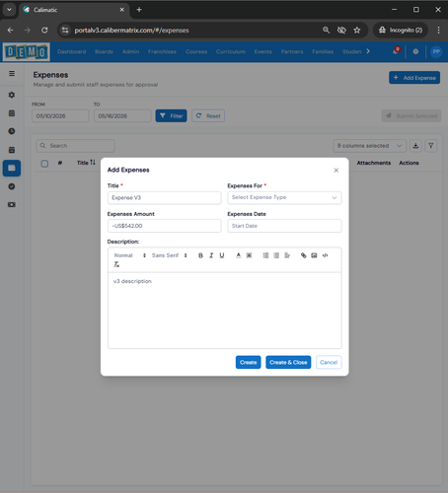
Task: Click the DEMO logo
Action: (27, 52)
